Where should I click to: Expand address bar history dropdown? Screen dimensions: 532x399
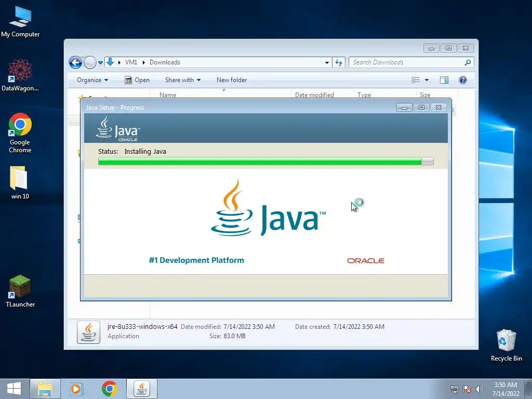(327, 63)
